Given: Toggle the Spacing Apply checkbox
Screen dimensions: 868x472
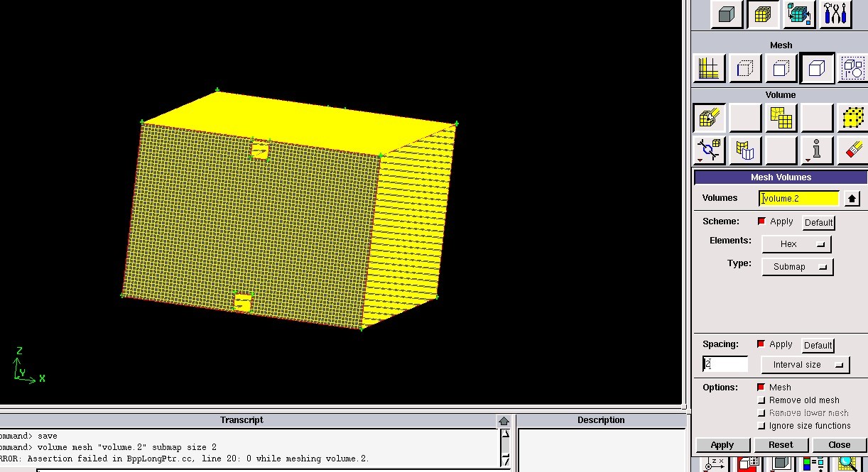Looking at the screenshot, I should coord(761,344).
